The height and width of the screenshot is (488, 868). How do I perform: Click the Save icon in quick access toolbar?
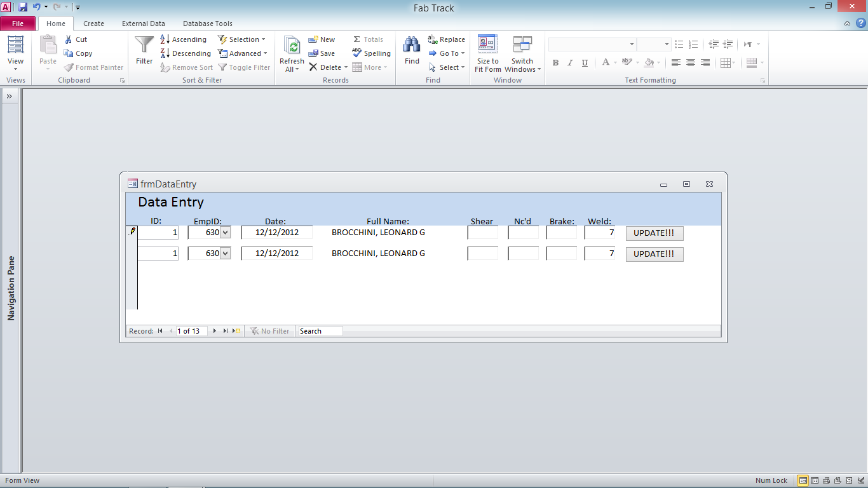[23, 7]
